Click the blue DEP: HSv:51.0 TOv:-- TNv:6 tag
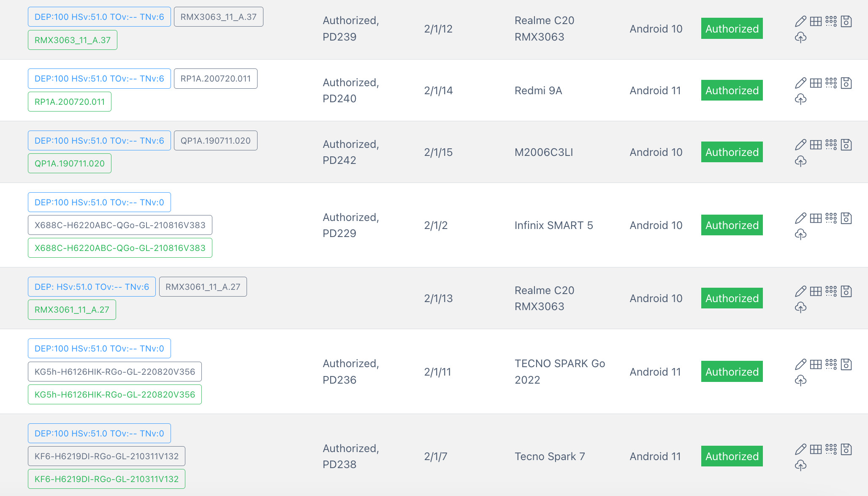This screenshot has width=868, height=496. coord(92,287)
